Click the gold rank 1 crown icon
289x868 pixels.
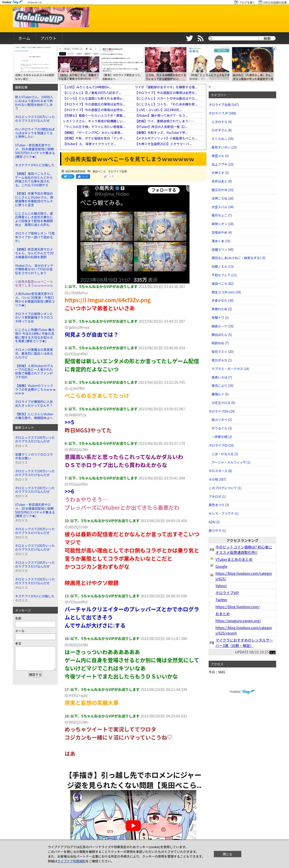coord(212,559)
